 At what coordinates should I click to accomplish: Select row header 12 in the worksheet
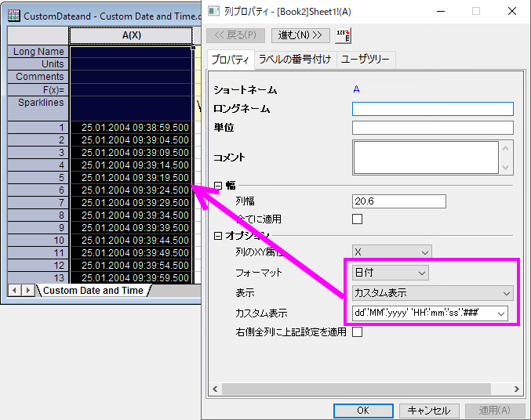38,266
